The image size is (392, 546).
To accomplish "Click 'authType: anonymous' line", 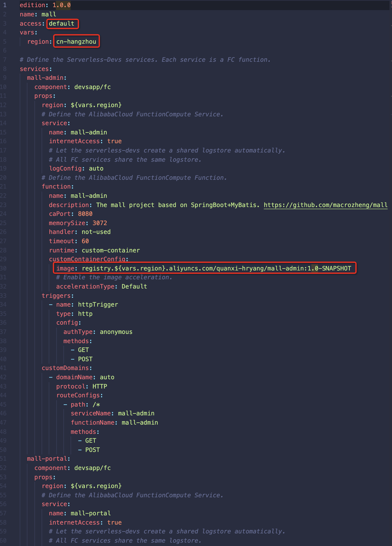I will 98,332.
